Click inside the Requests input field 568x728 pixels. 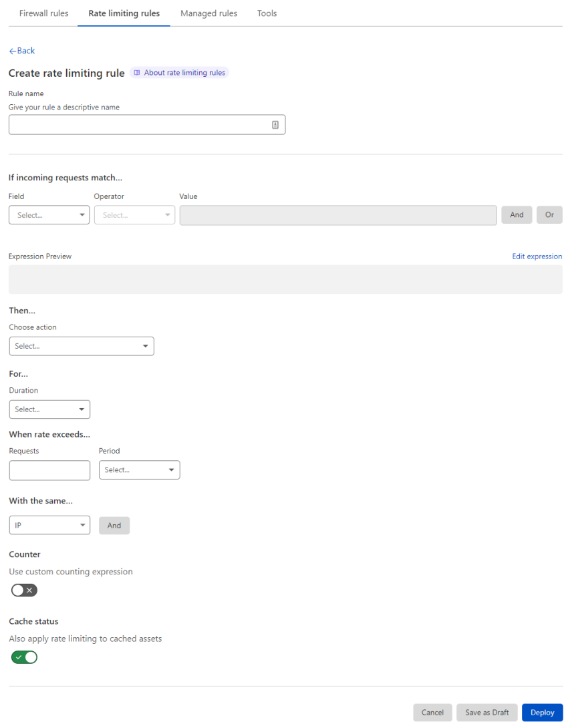click(49, 470)
